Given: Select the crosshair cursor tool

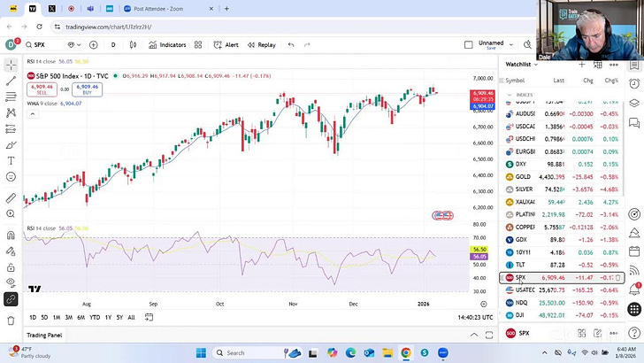Looking at the screenshot, I should point(11,65).
